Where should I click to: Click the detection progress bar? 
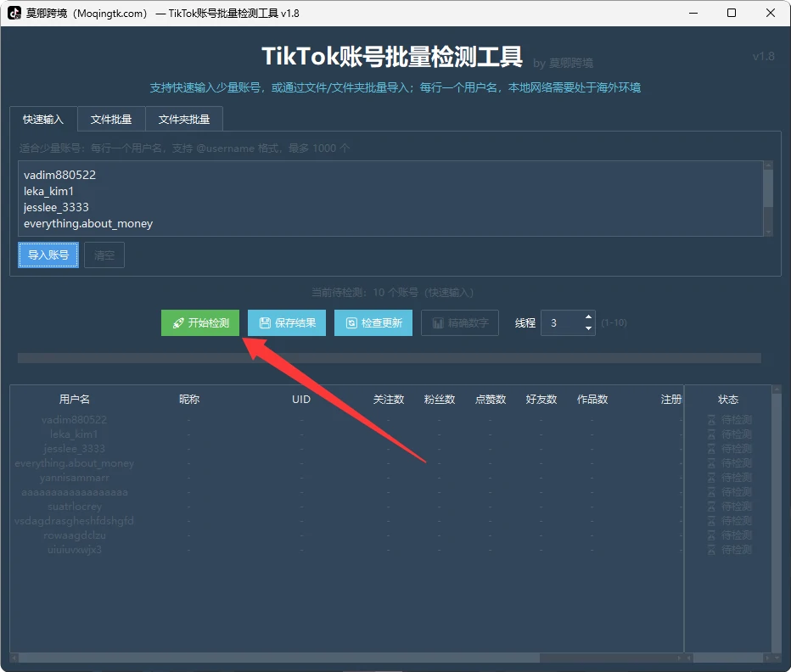(390, 358)
